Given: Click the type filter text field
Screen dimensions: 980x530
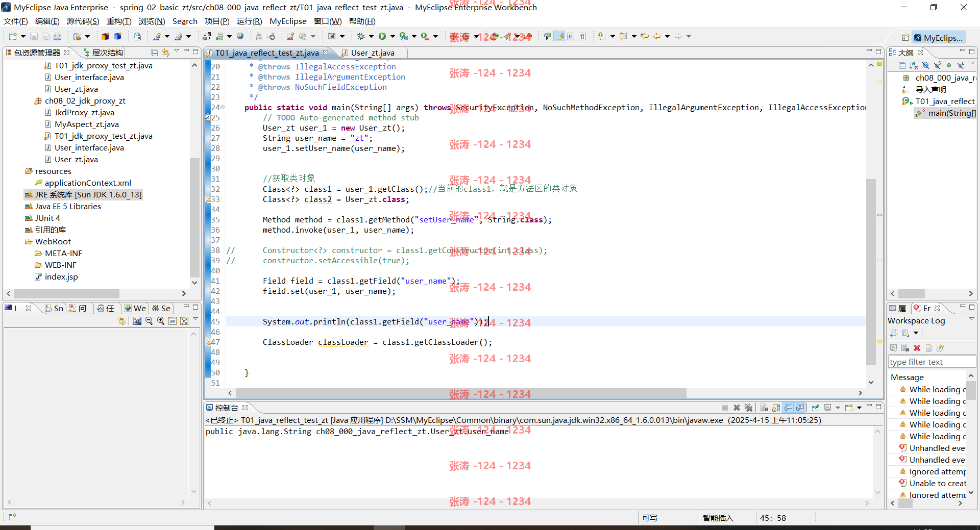Looking at the screenshot, I should click(932, 362).
